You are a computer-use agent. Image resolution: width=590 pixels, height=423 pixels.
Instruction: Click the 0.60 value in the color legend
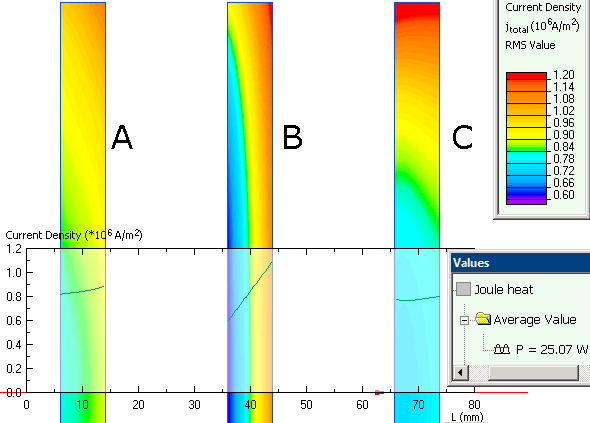click(x=563, y=195)
